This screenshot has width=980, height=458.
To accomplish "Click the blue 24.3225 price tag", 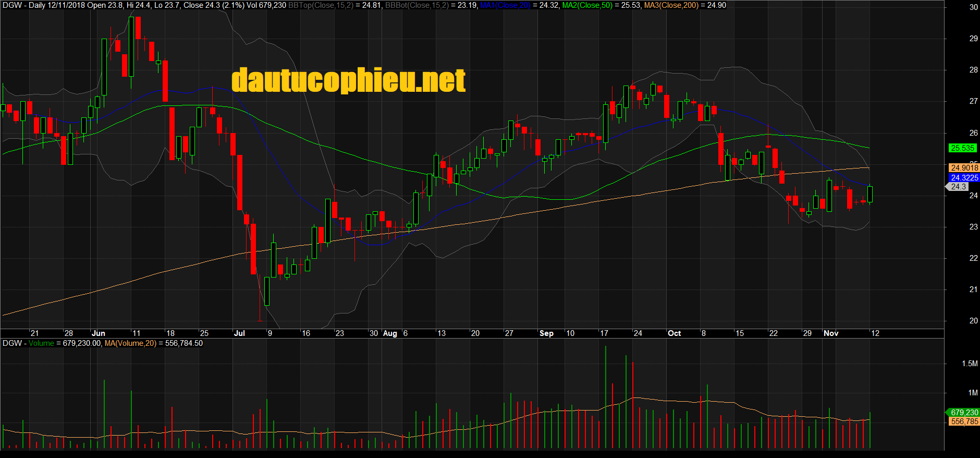I will tap(964, 178).
